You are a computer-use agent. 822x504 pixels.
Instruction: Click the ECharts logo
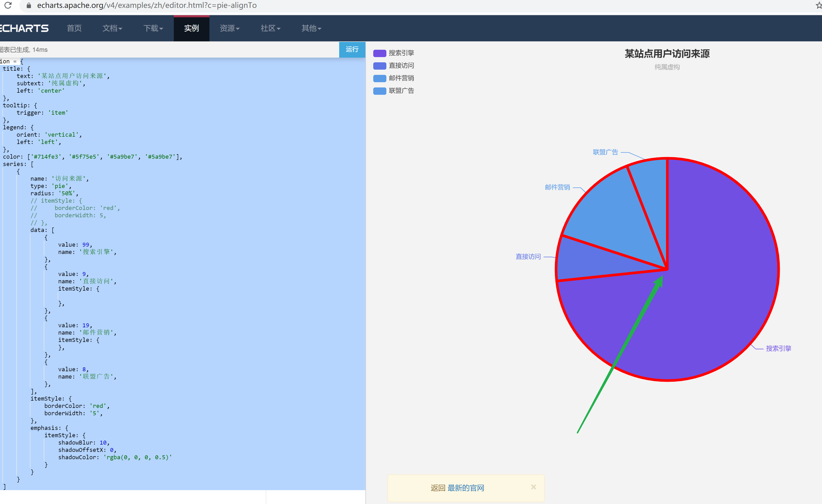pyautogui.click(x=24, y=28)
